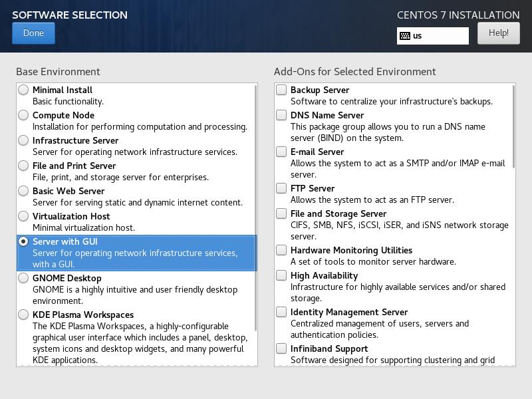Choose the Compute Node environment
Image resolution: width=532 pixels, height=399 pixels.
(x=24, y=115)
